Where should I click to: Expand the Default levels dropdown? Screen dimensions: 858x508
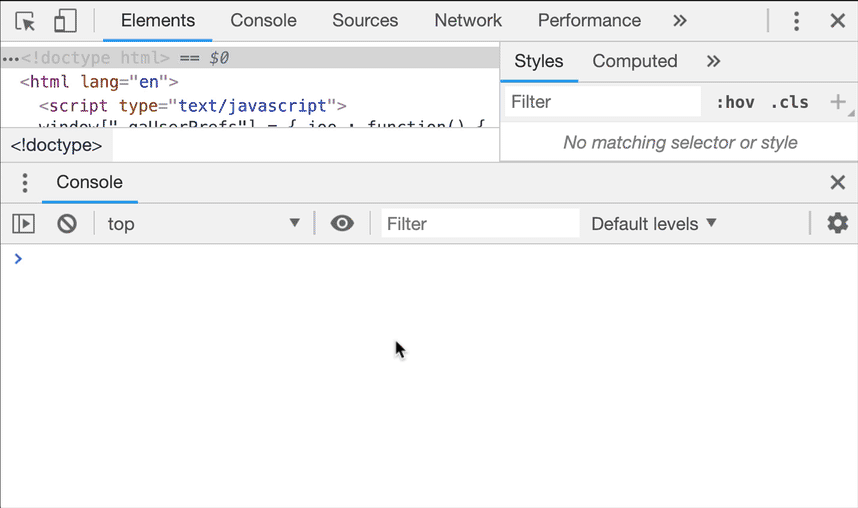point(654,224)
